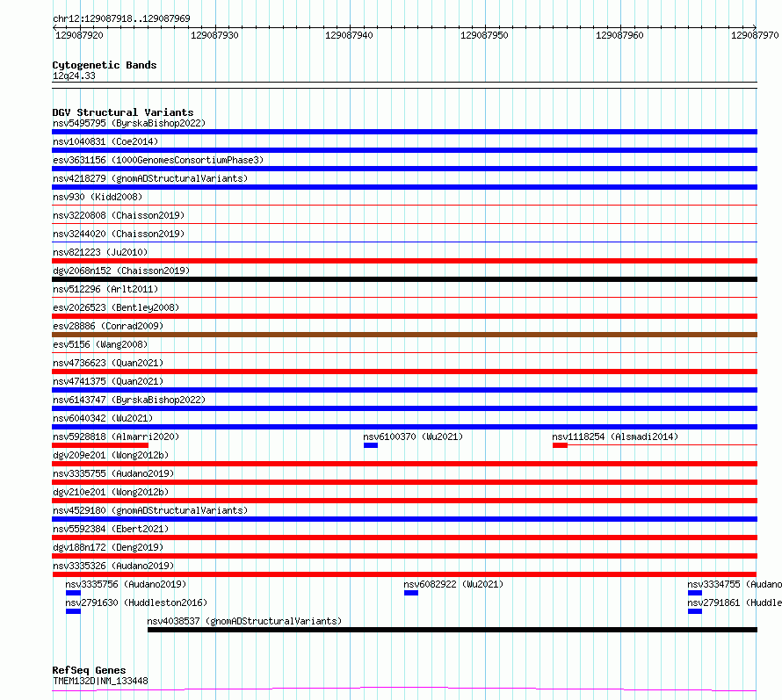
Task: Select nsv6082922 (Wu2021) label
Action: tap(453, 584)
